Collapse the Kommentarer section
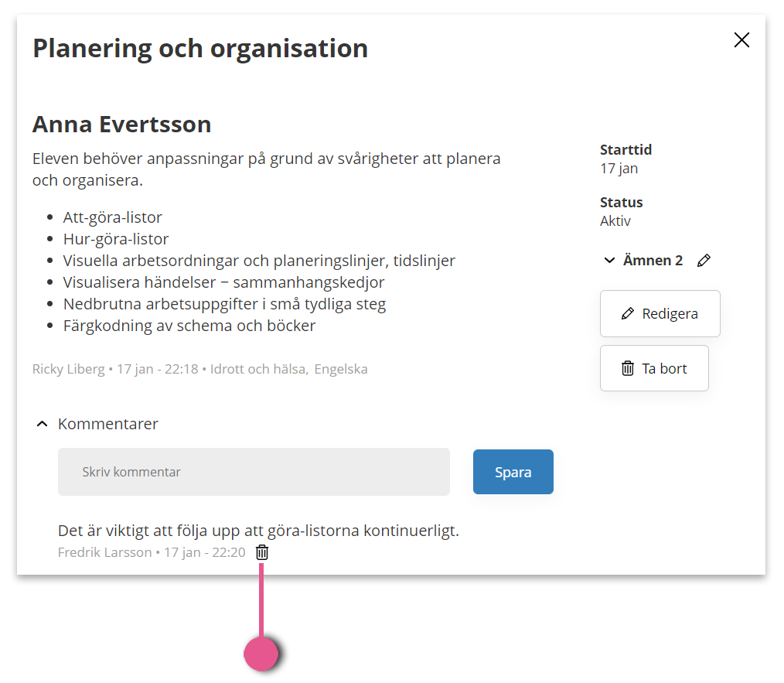The image size is (784, 683). [43, 424]
